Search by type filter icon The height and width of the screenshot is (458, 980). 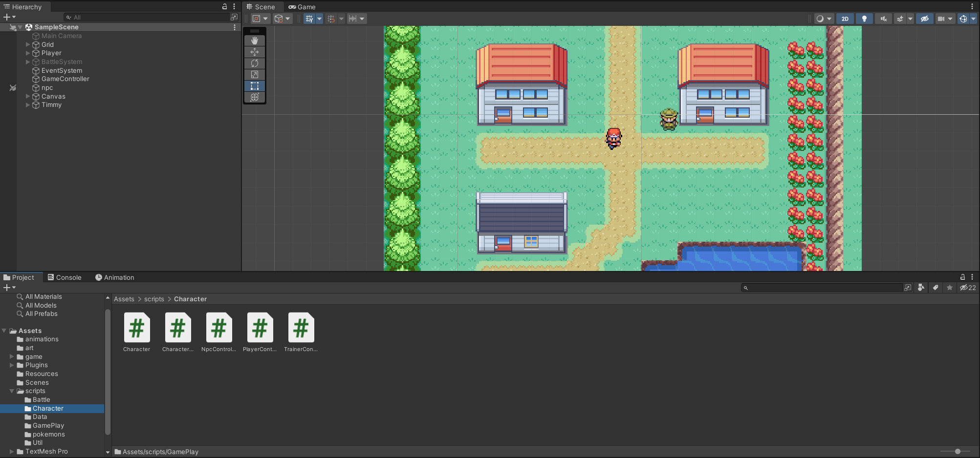coord(921,288)
